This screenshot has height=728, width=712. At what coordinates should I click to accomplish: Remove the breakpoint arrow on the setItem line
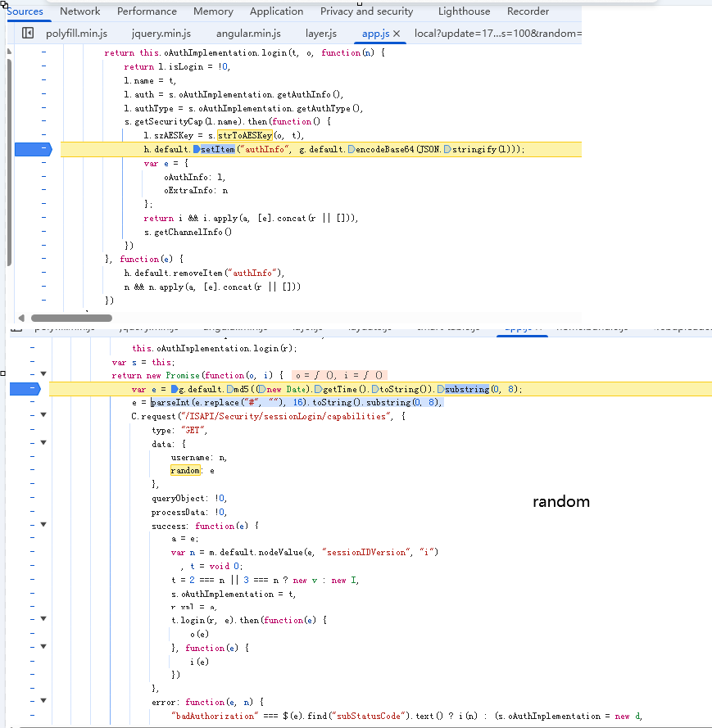34,149
